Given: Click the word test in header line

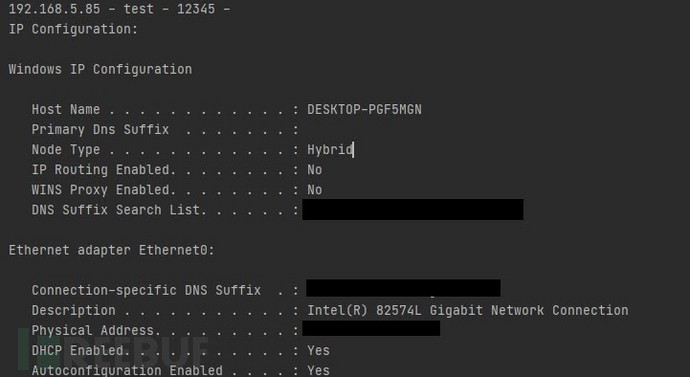Looking at the screenshot, I should (139, 9).
